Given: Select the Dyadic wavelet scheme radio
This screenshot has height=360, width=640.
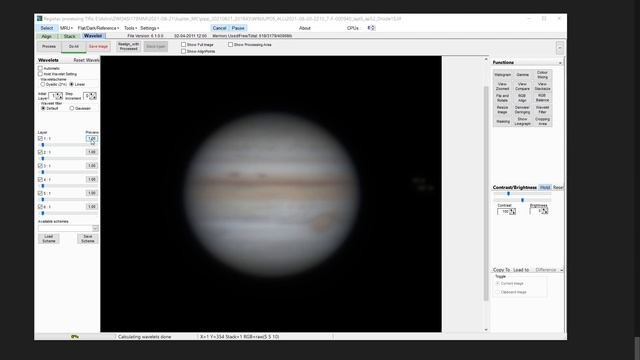Looking at the screenshot, I should click(x=42, y=84).
